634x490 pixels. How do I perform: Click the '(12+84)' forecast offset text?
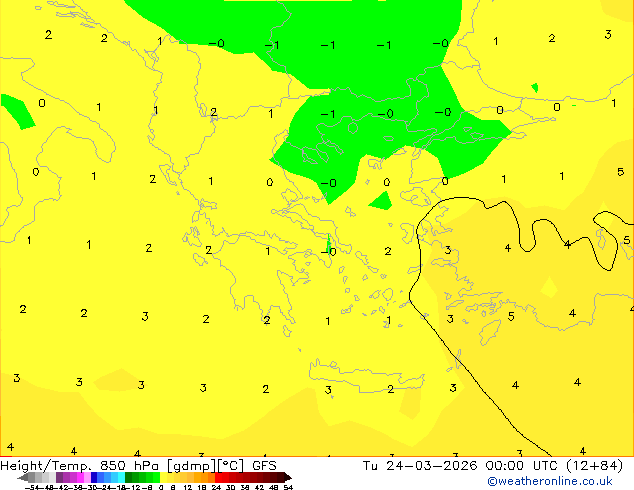(594, 466)
